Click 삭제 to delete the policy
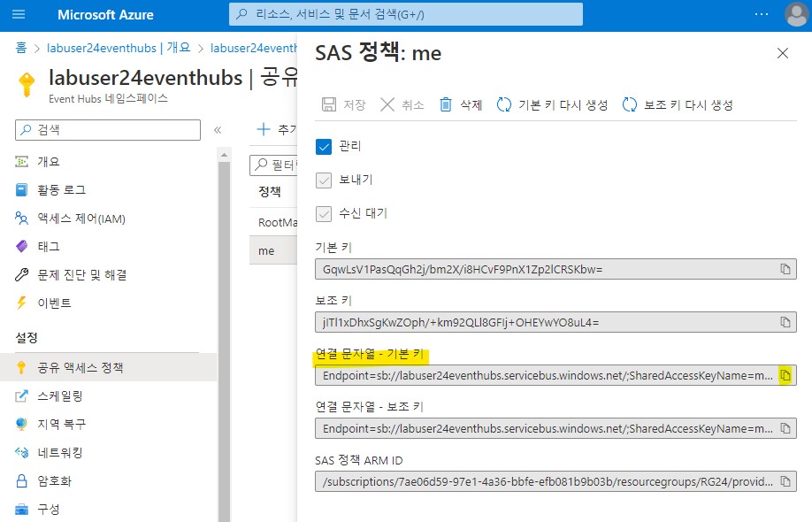The width and height of the screenshot is (812, 522). click(x=461, y=104)
